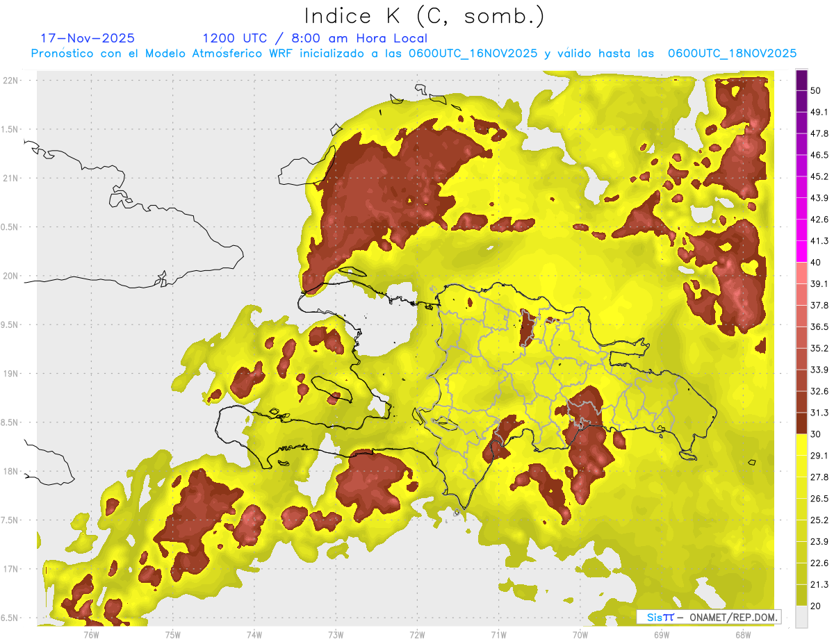The image size is (834, 644).
Task: Click the dark brown swatch between 30 and 31.3
Action: [801, 423]
